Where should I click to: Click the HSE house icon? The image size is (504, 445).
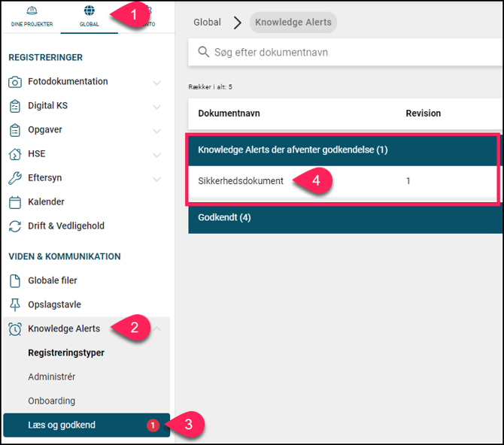(14, 154)
